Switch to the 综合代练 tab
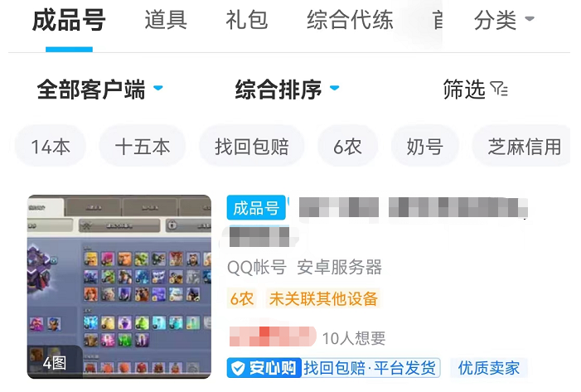The height and width of the screenshot is (392, 581). (x=350, y=19)
